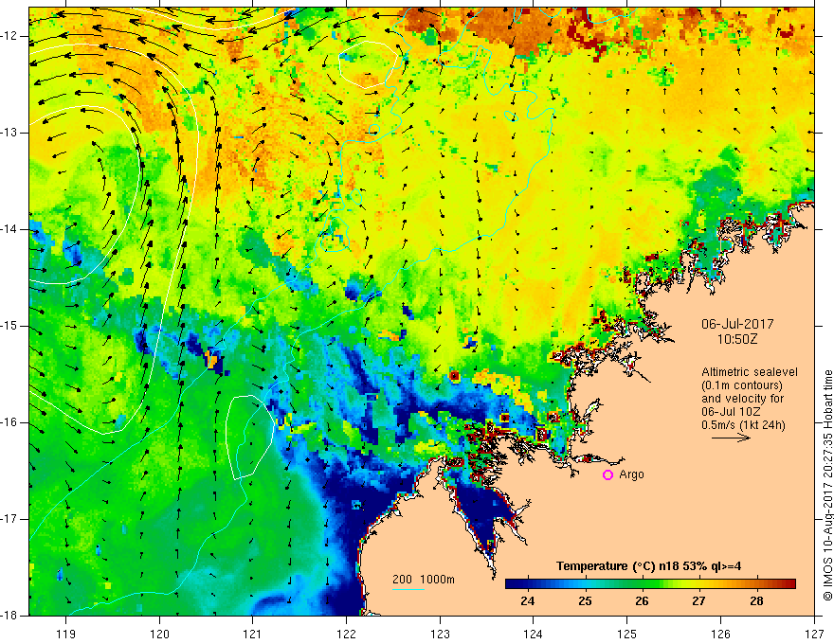This screenshot has width=834, height=644.
Task: Click the IMOS copyright timestamp text
Action: [x=827, y=486]
